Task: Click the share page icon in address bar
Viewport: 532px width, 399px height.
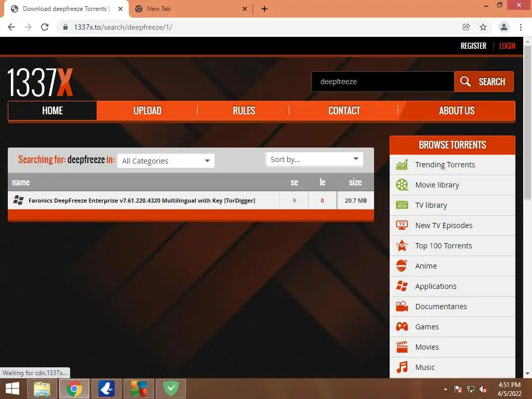Action: coord(466,27)
